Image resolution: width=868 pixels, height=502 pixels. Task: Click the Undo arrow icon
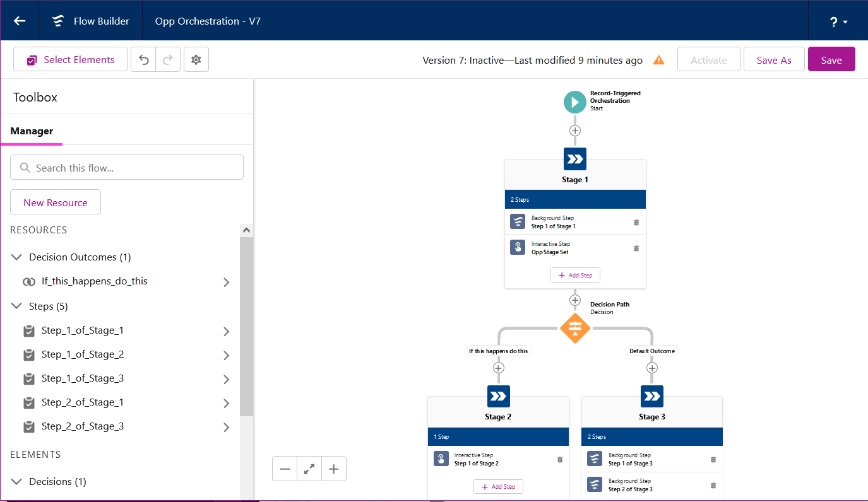[143, 59]
